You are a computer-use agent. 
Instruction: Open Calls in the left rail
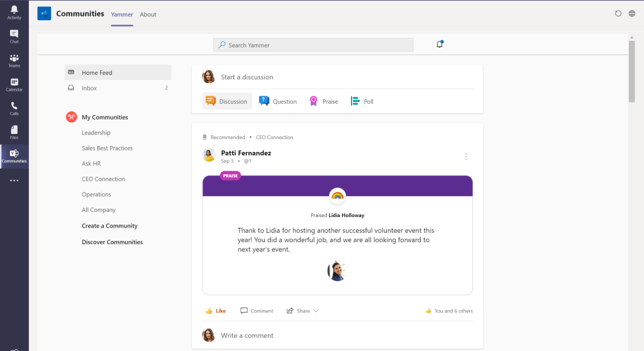pyautogui.click(x=14, y=108)
